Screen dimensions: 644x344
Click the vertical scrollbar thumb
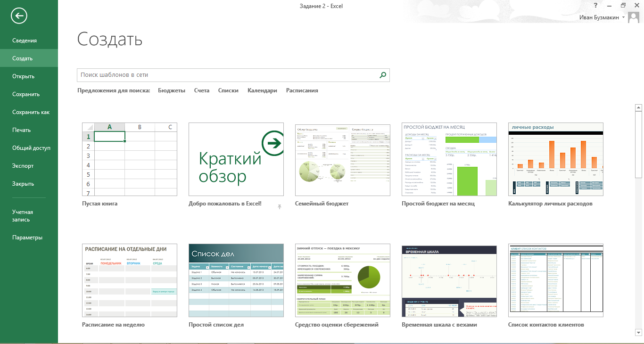pos(639,145)
